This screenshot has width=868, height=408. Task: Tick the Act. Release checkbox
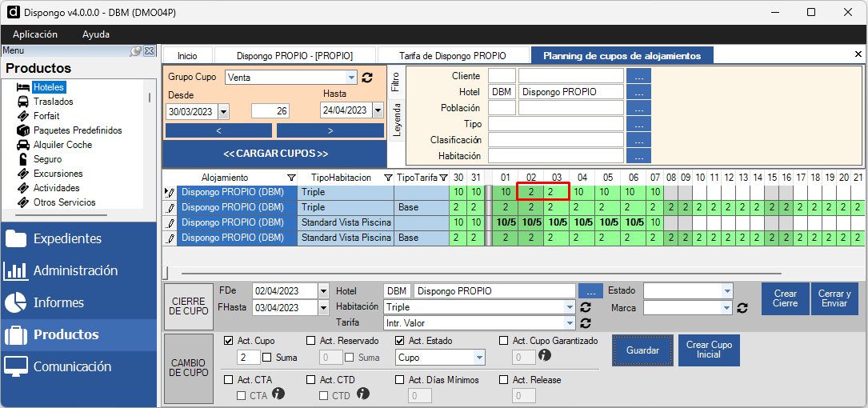point(504,380)
